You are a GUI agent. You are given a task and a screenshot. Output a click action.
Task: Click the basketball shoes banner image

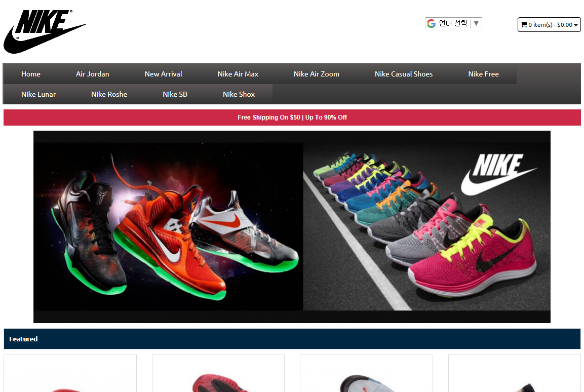tap(168, 226)
